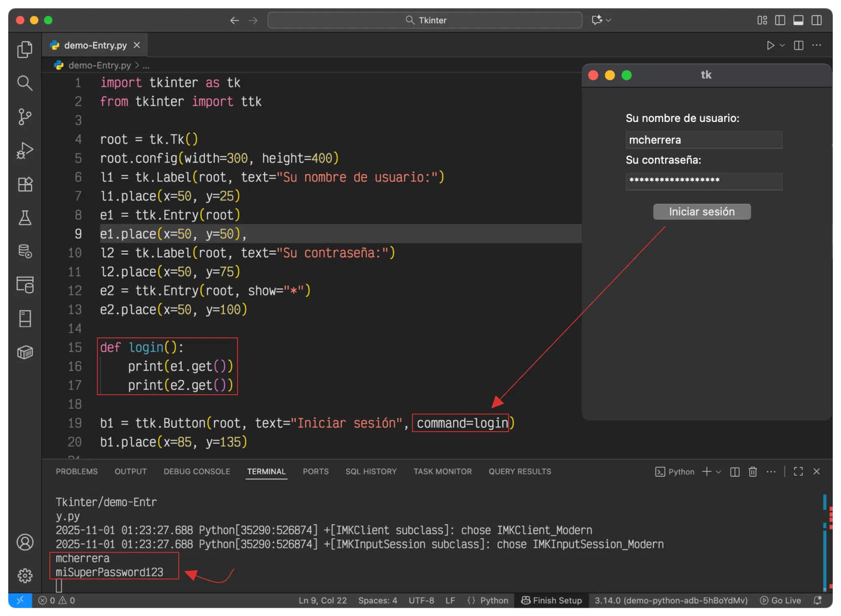This screenshot has height=616, width=841.
Task: Switch to the PROBLEMS panel tab
Action: pyautogui.click(x=77, y=471)
